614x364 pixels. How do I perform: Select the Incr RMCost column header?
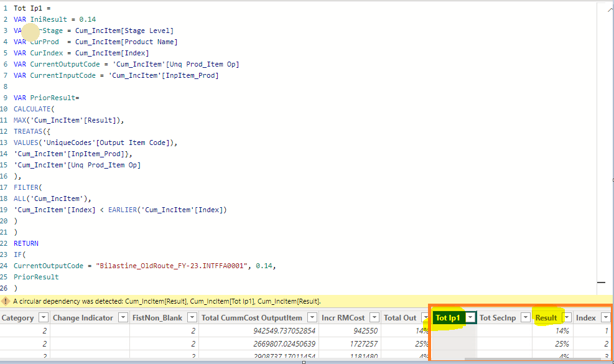click(x=343, y=318)
